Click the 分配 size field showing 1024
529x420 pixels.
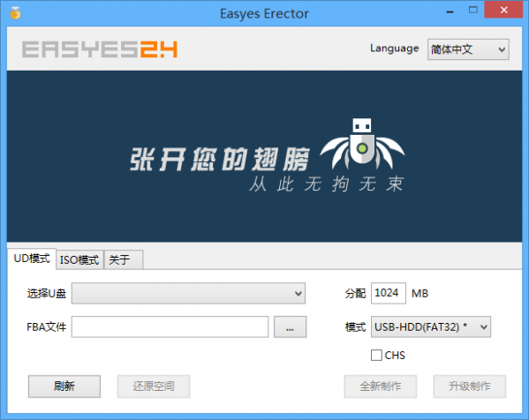click(388, 293)
